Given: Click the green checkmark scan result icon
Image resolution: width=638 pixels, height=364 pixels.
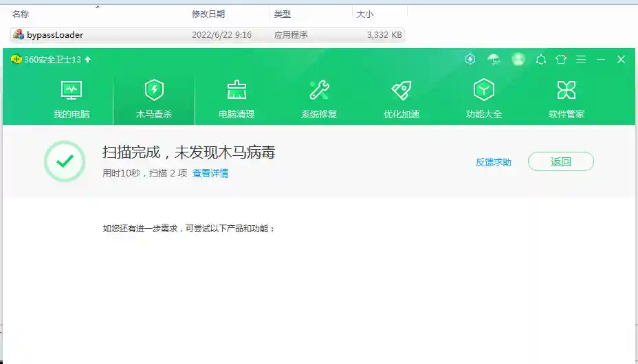Looking at the screenshot, I should pyautogui.click(x=65, y=161).
